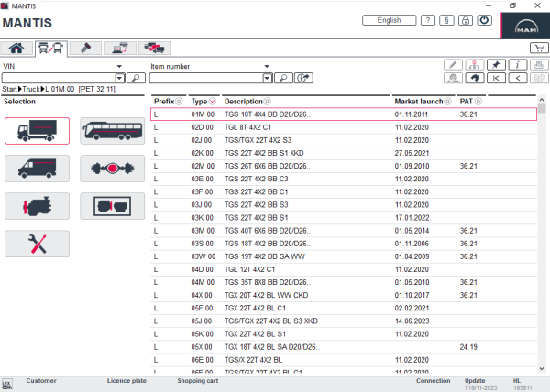The height and width of the screenshot is (392, 550).
Task: Open the vehicle comparison tab with two trucks
Action: tap(154, 48)
